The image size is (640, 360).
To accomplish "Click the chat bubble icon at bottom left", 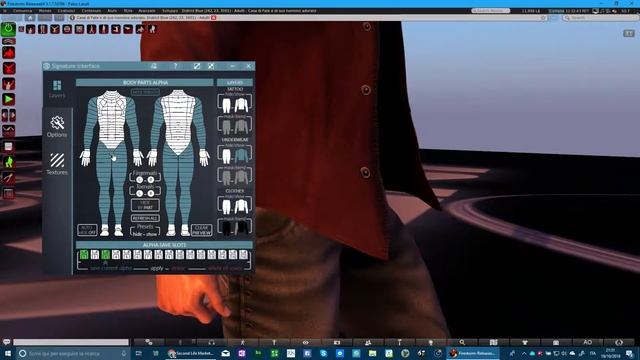I will 7,342.
